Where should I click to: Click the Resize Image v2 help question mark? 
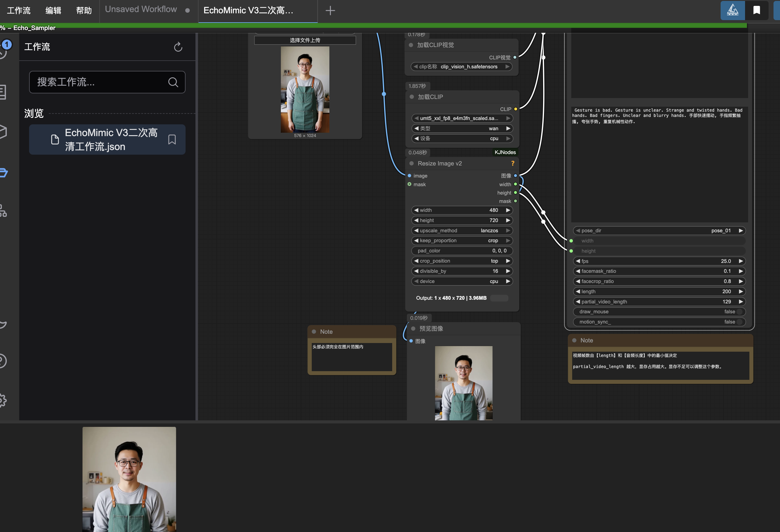[512, 163]
